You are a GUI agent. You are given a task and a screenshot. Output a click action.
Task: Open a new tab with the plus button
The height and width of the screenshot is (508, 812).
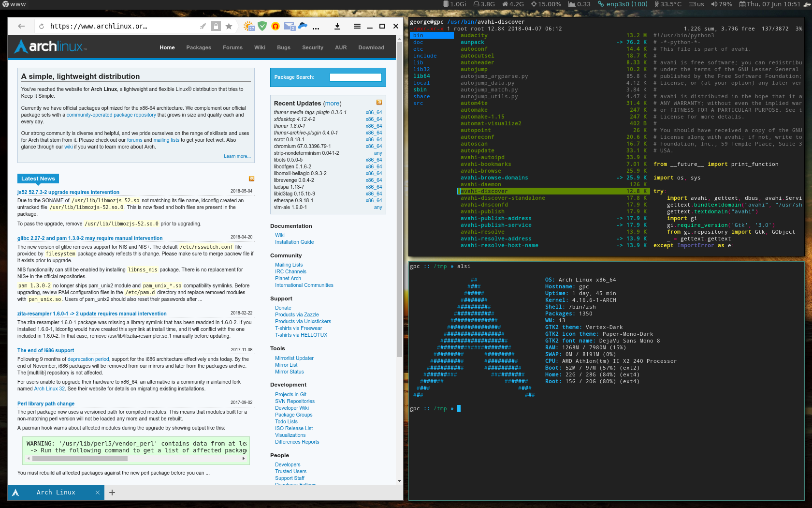[112, 493]
